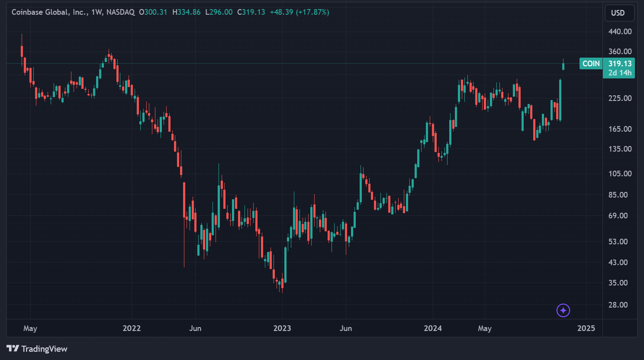Click the 225.00 price scale mark
Screen dimensions: 644x360
(620, 98)
